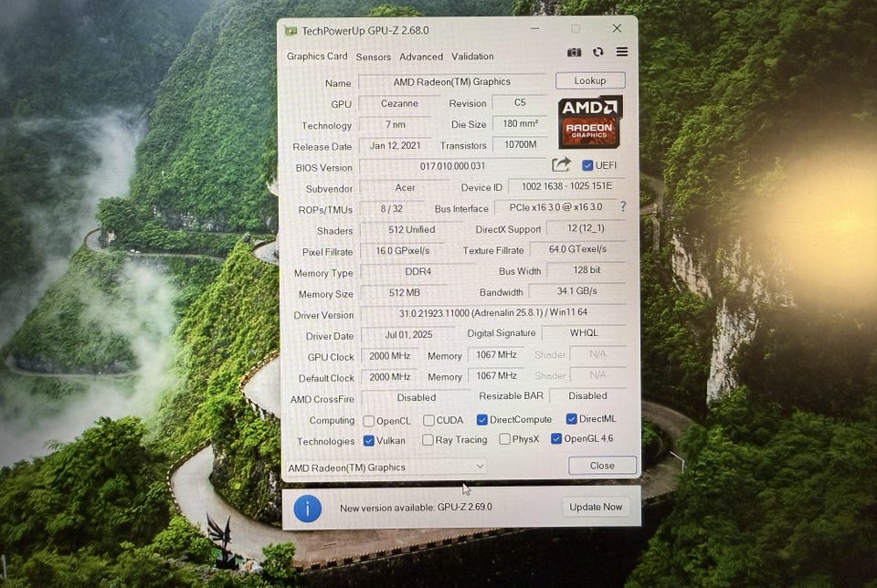Click the BIOS export share icon

pyautogui.click(x=561, y=164)
